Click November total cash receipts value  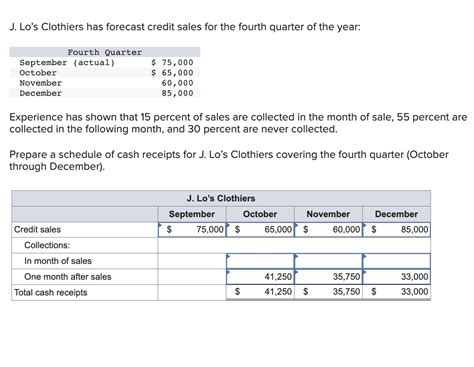[328, 292]
